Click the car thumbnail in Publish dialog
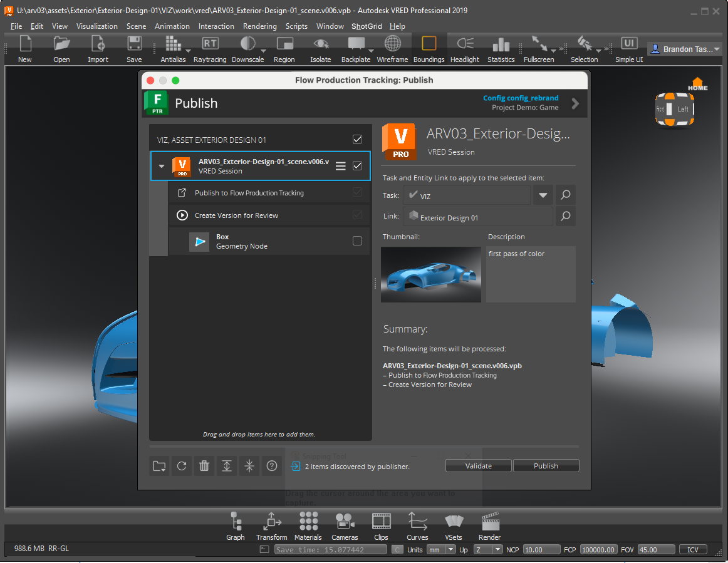The width and height of the screenshot is (728, 563). pyautogui.click(x=431, y=274)
